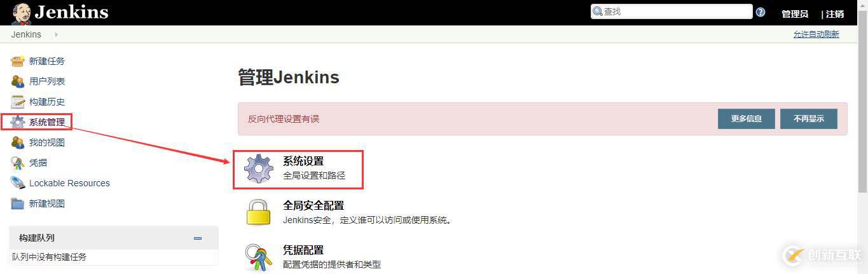Click the large 系统设置 gear icon

click(259, 169)
